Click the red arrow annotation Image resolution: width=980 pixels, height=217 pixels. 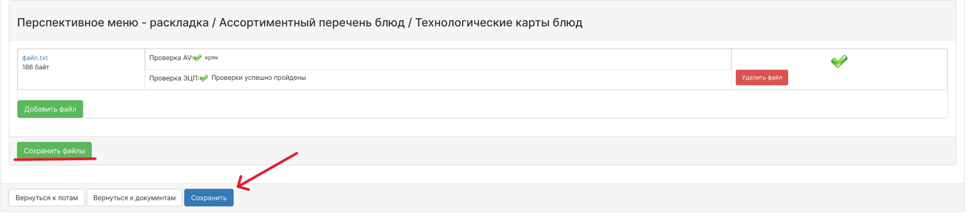point(267,171)
